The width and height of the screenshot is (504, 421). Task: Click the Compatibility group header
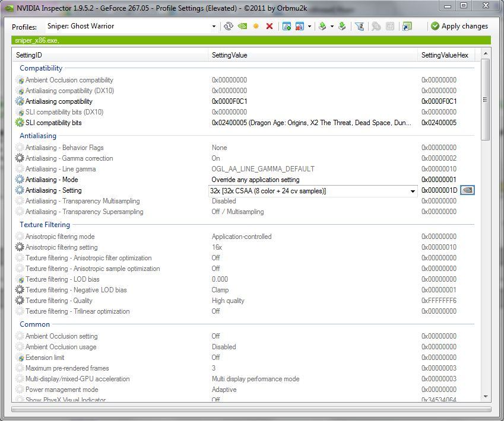coord(41,68)
